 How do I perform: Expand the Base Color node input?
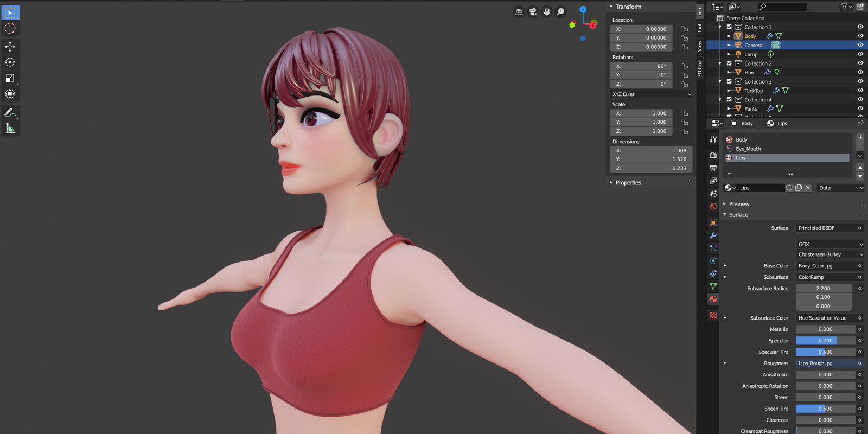tap(725, 266)
